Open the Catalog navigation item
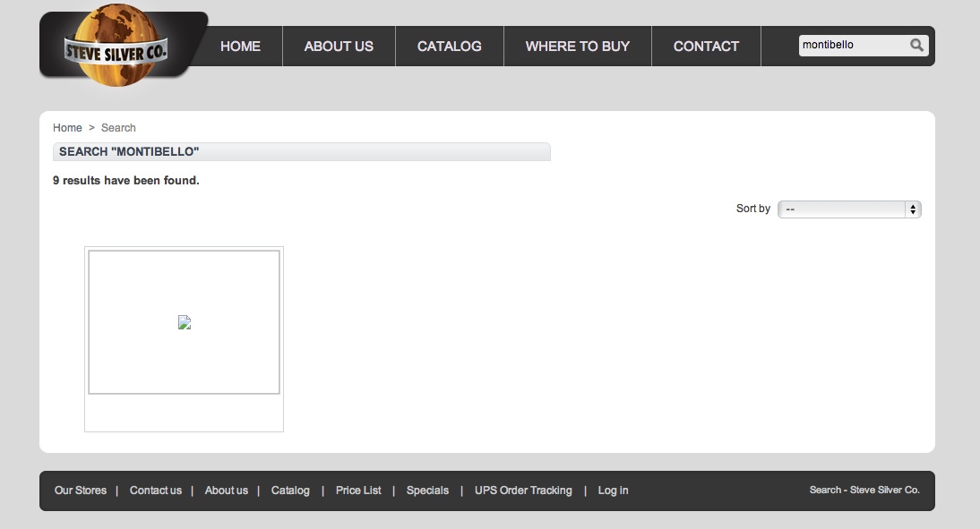 450,47
